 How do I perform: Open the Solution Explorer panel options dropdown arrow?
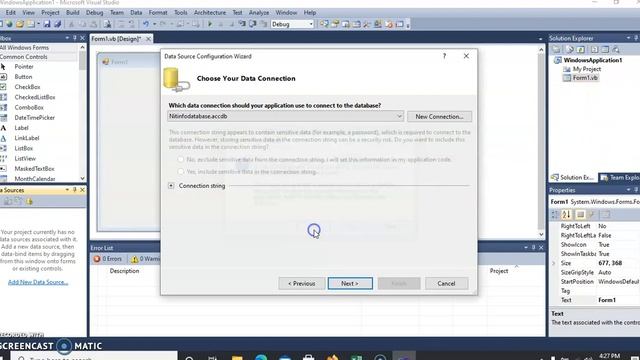628,38
